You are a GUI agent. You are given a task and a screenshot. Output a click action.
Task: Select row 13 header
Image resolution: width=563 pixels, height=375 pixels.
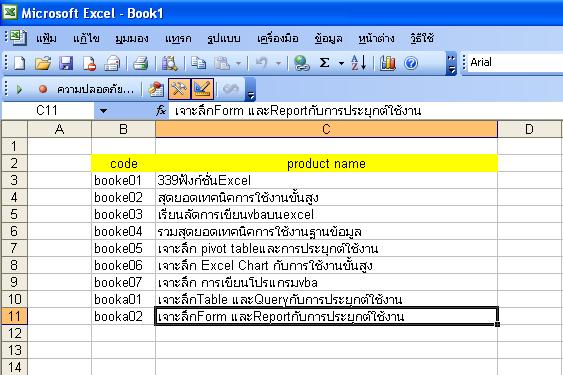tap(14, 350)
